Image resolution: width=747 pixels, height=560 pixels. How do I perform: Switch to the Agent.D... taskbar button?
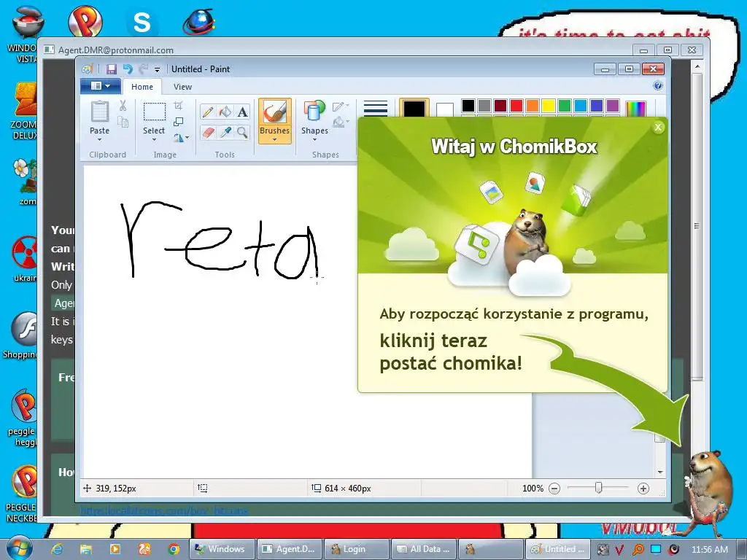click(289, 549)
